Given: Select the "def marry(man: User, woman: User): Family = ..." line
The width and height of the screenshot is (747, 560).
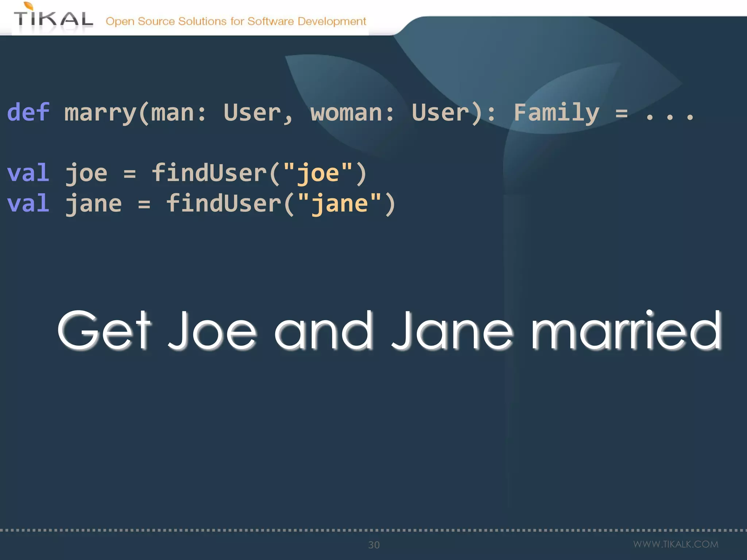Looking at the screenshot, I should click(x=351, y=113).
